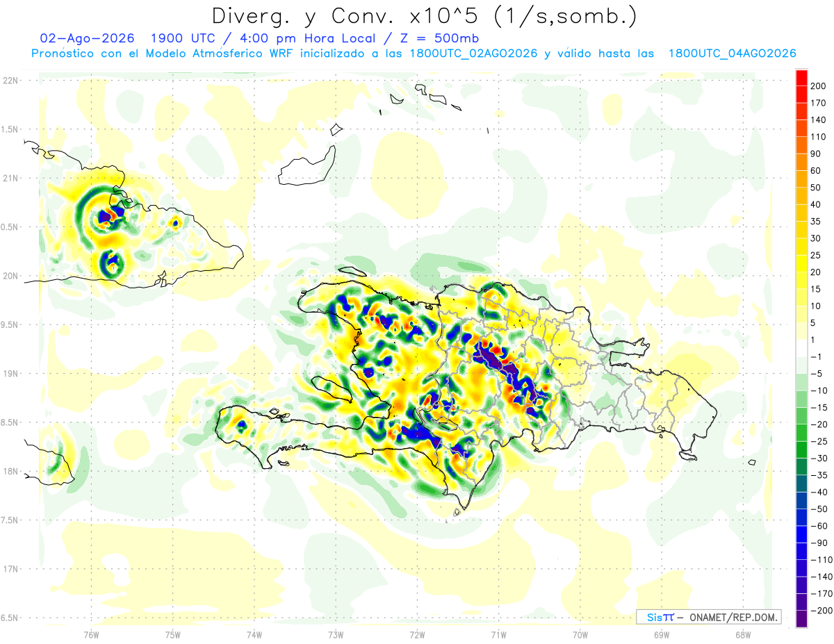The image size is (834, 644).
Task: Click 'Pronostico con el Modelo Atmosferico WRF' text
Action: click(163, 53)
